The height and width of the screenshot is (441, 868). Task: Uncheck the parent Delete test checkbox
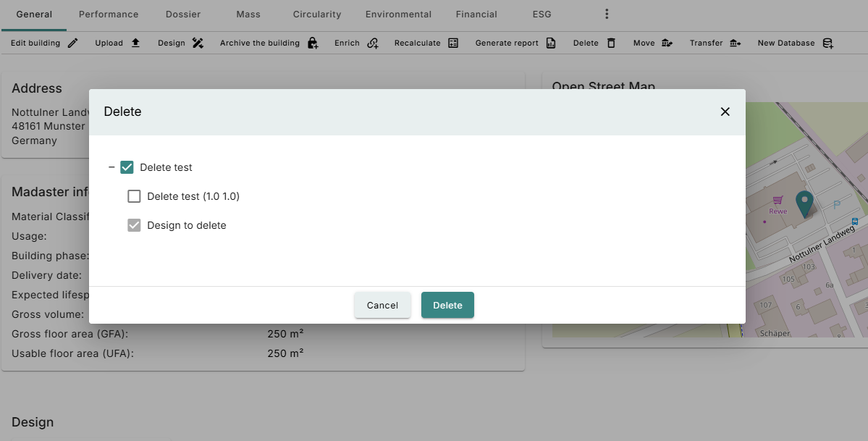click(x=127, y=167)
